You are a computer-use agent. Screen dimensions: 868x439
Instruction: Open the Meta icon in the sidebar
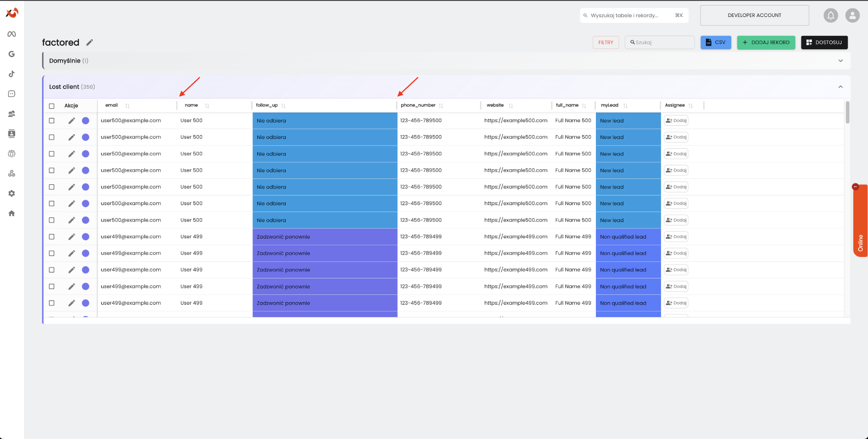[x=12, y=34]
